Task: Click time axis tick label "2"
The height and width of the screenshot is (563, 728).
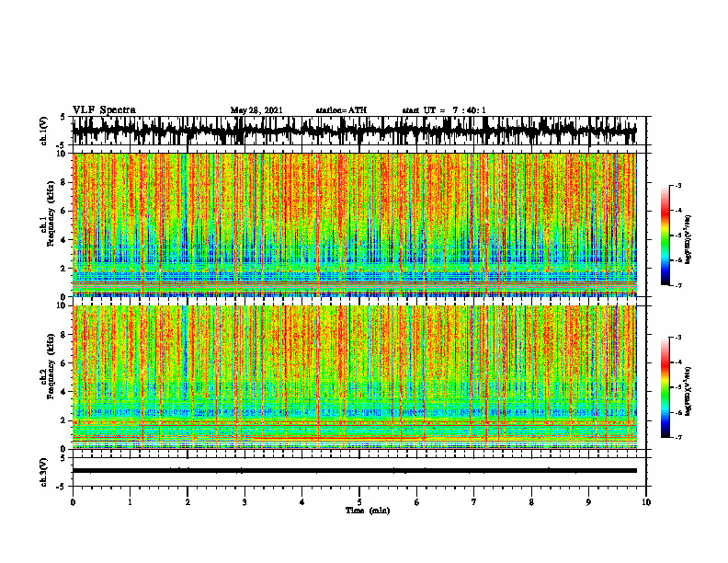Action: (x=188, y=502)
